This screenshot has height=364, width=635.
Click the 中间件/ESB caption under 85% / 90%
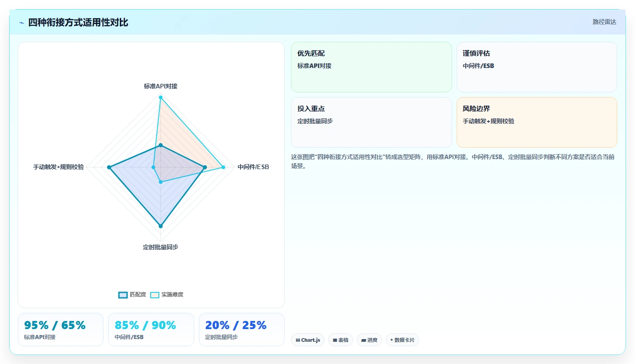pos(129,337)
